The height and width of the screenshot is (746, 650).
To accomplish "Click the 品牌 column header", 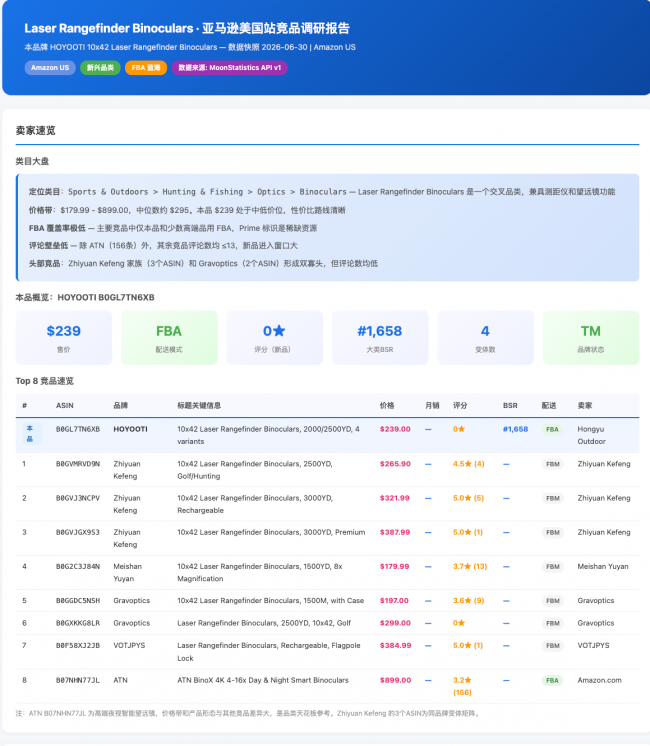I will [x=120, y=405].
